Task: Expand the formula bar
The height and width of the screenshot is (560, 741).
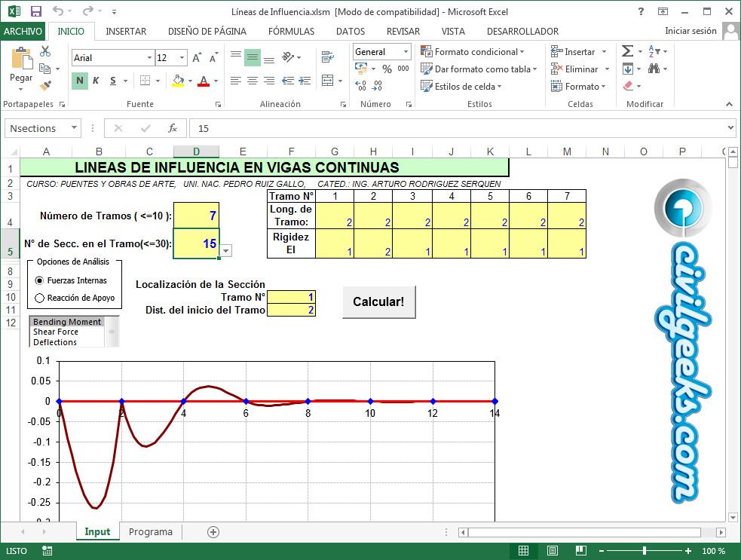Action: (730, 127)
